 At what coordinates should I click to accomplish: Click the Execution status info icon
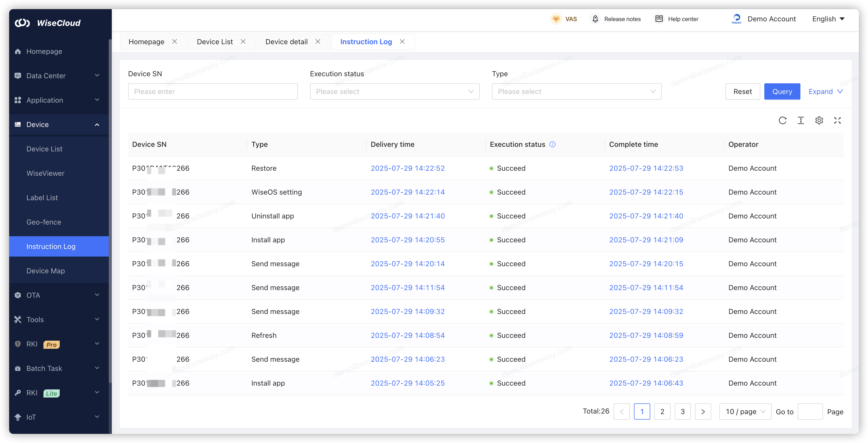[552, 145]
